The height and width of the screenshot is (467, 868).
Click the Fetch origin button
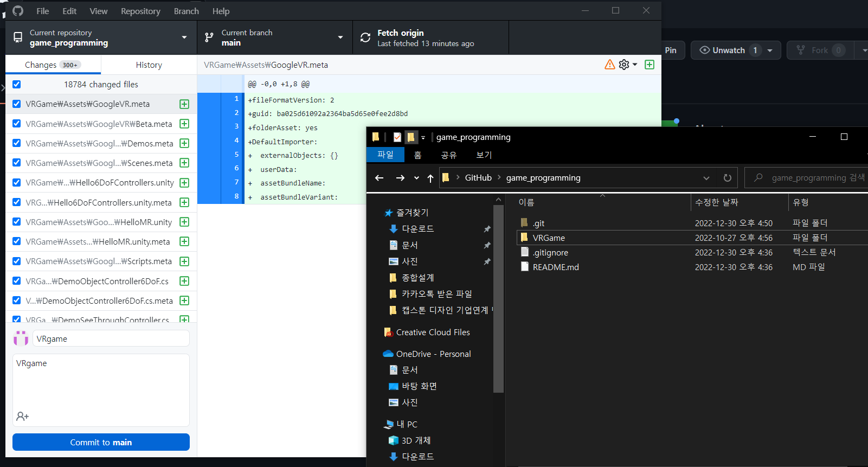pyautogui.click(x=430, y=37)
